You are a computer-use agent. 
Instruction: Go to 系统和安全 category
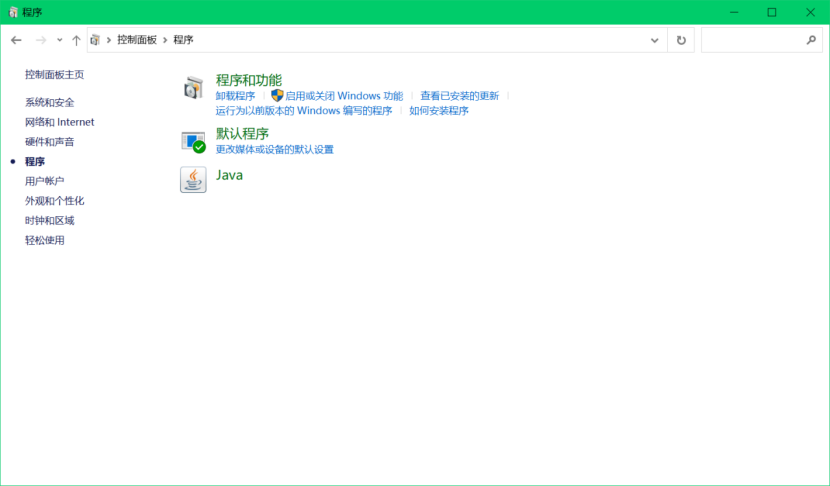50,102
